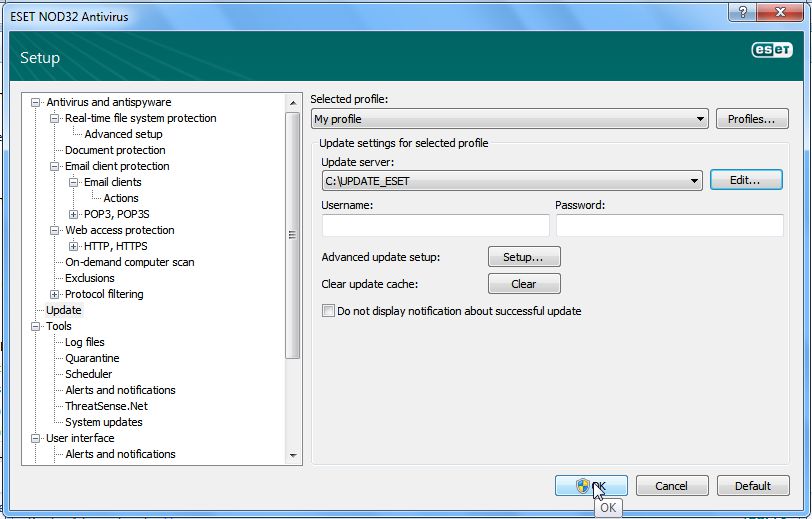Select Email client protection in tree

[x=117, y=166]
